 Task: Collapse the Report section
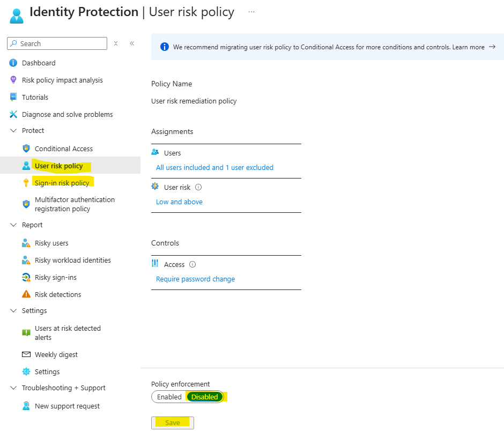click(x=13, y=225)
